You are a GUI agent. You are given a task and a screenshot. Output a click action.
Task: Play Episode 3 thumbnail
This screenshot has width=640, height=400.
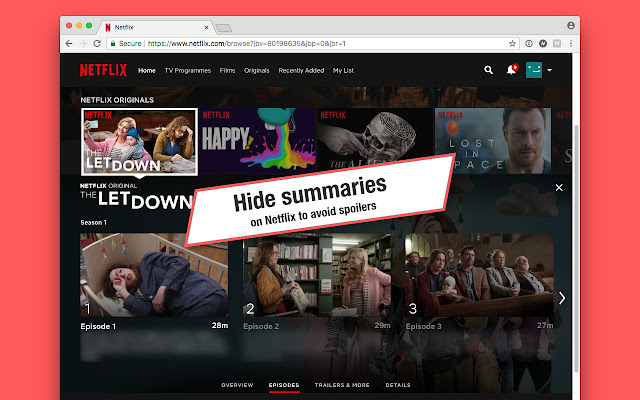point(479,275)
